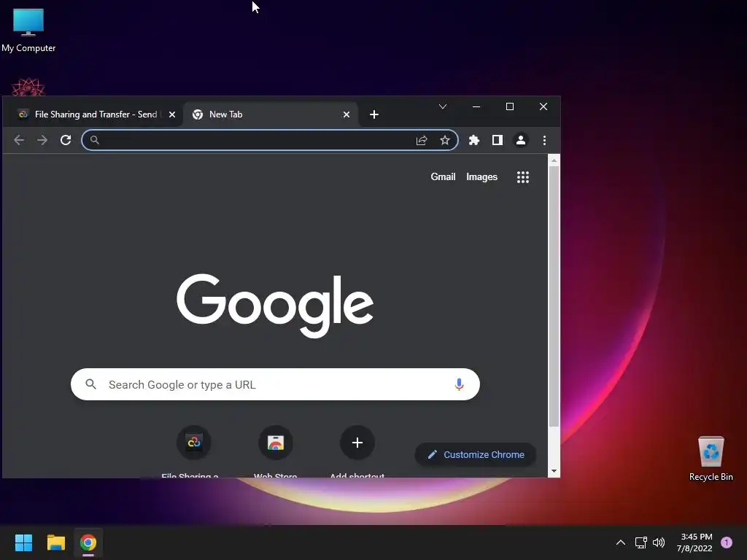Select the My Computer desktop icon

point(28,29)
